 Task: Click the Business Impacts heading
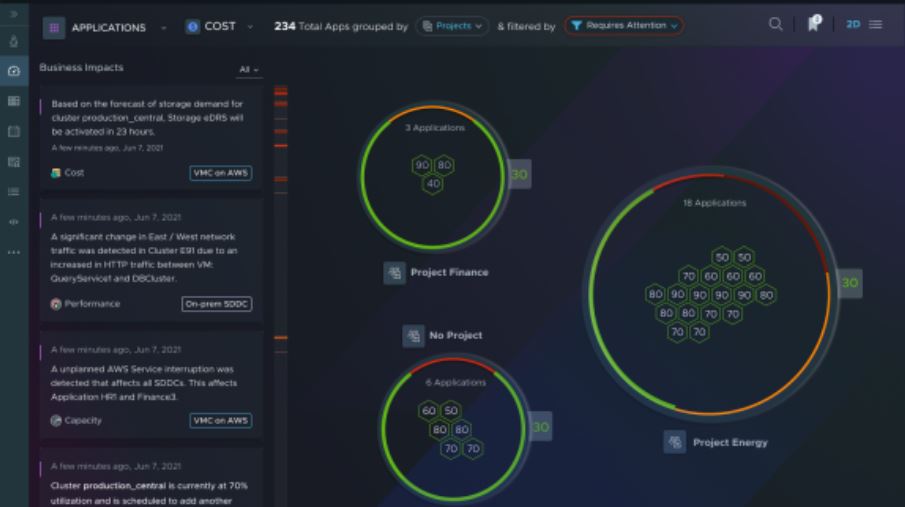81,68
